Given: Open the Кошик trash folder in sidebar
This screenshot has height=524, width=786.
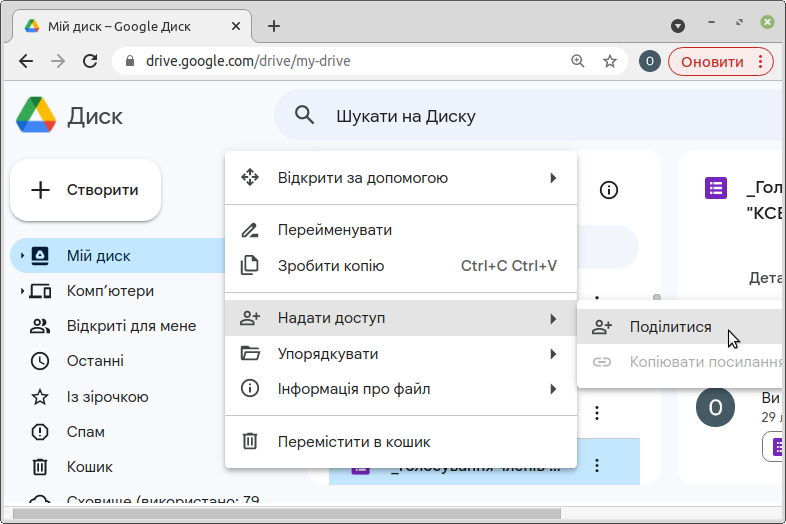Looking at the screenshot, I should pyautogui.click(x=89, y=467).
